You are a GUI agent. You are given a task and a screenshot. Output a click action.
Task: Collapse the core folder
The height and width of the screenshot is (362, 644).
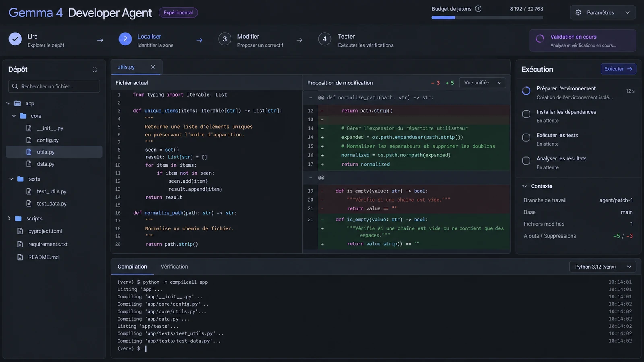pos(14,116)
